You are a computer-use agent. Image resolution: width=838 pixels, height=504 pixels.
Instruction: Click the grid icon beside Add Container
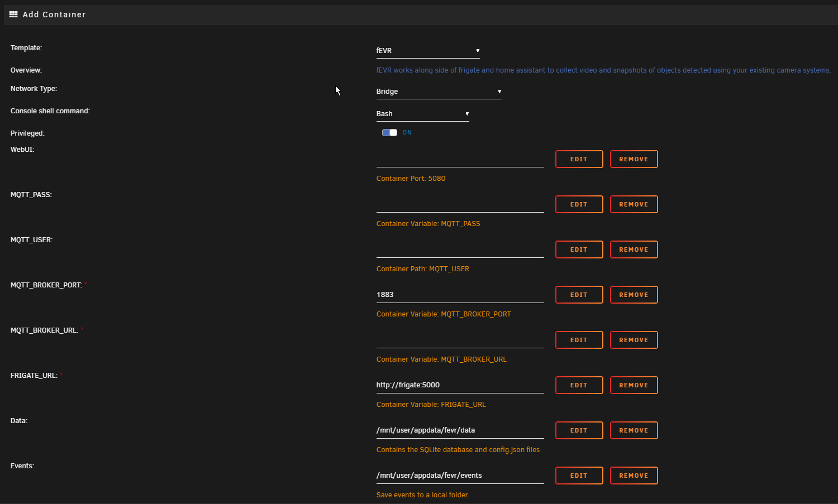click(x=12, y=15)
